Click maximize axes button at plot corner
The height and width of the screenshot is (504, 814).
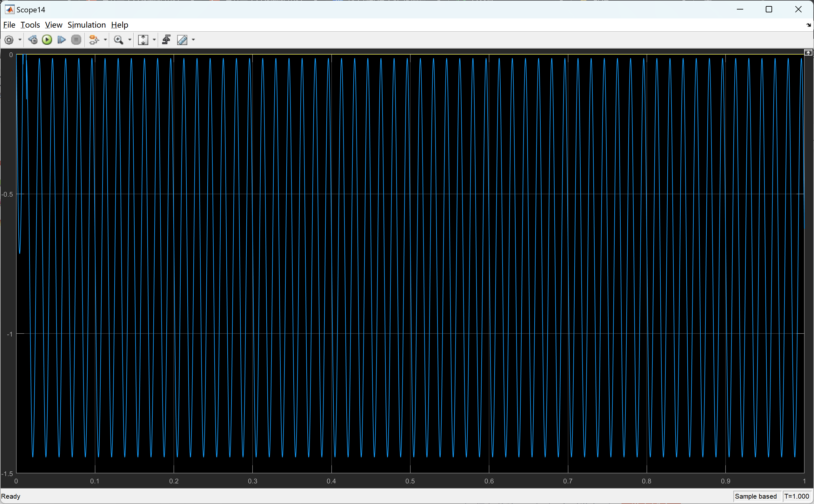[808, 53]
